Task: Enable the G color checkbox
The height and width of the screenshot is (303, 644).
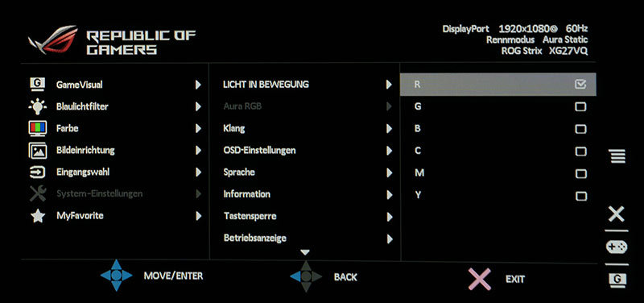Action: [580, 107]
